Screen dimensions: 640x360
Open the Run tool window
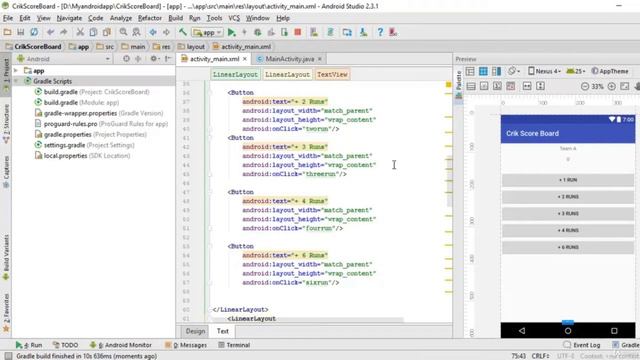(x=29, y=345)
